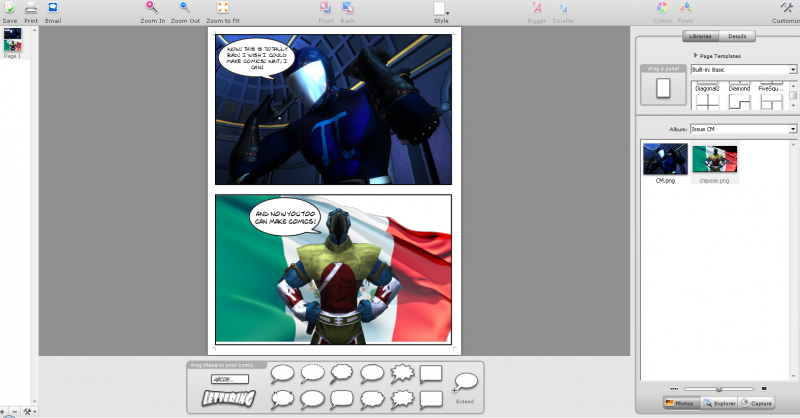Click the template list scroll-up arrow
The image size is (800, 418).
tap(793, 85)
